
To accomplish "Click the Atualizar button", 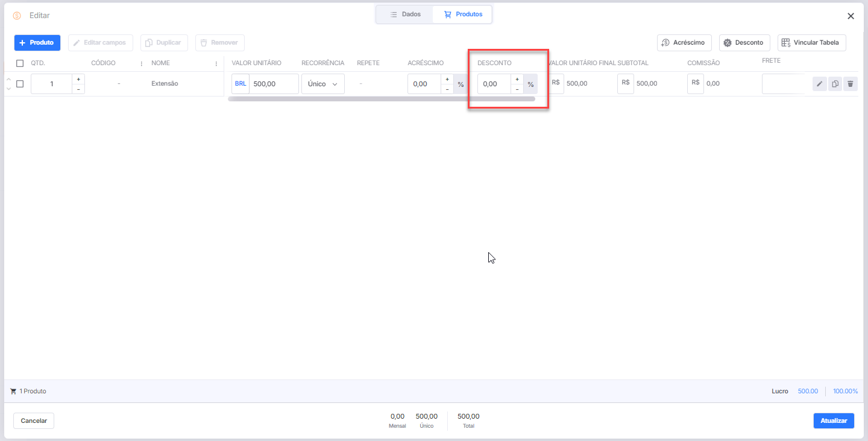I will click(834, 420).
